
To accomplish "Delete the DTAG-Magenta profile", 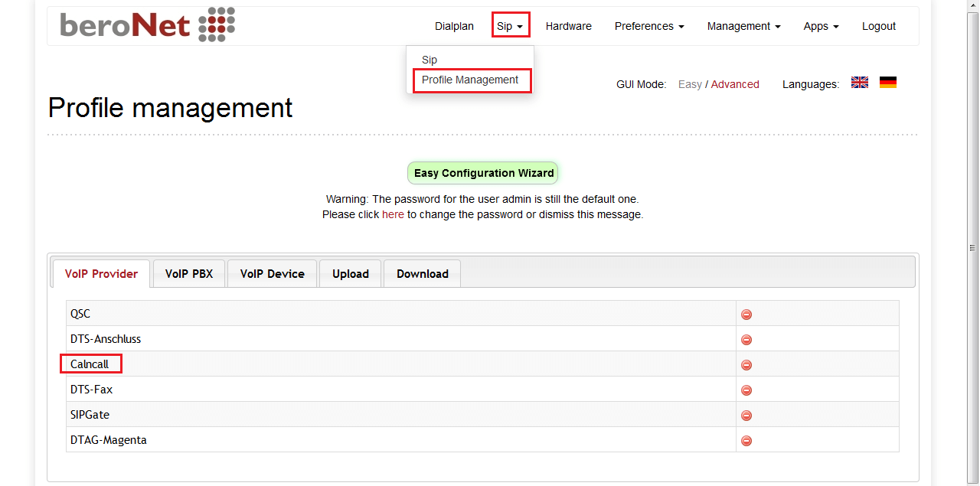I will (x=746, y=441).
